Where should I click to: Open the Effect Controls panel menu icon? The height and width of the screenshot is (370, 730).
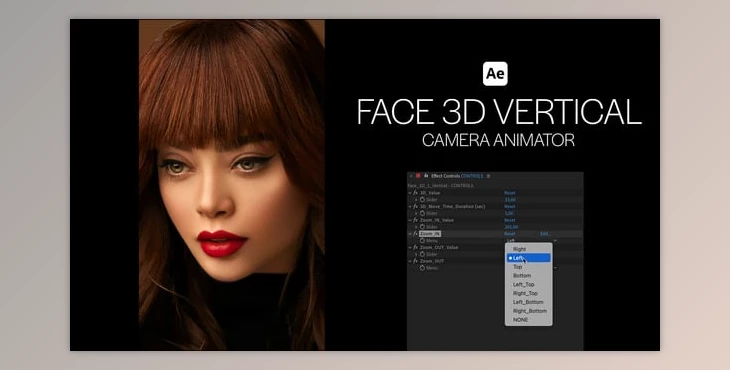pos(488,176)
